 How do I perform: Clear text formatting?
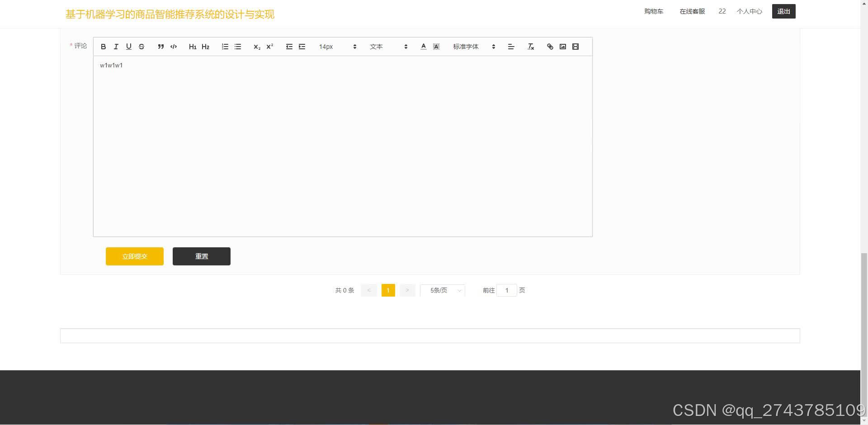[531, 47]
